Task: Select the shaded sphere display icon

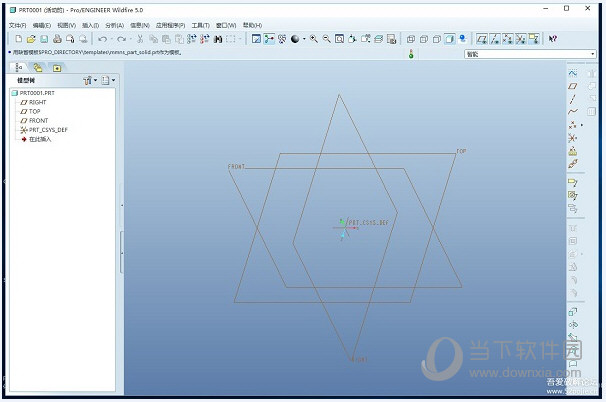Action: click(x=295, y=39)
